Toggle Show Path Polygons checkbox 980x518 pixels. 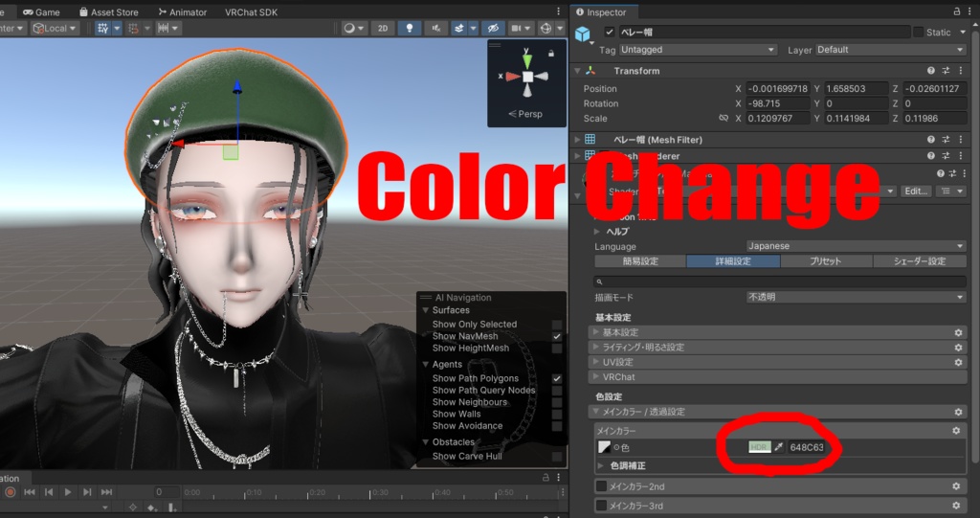(557, 378)
